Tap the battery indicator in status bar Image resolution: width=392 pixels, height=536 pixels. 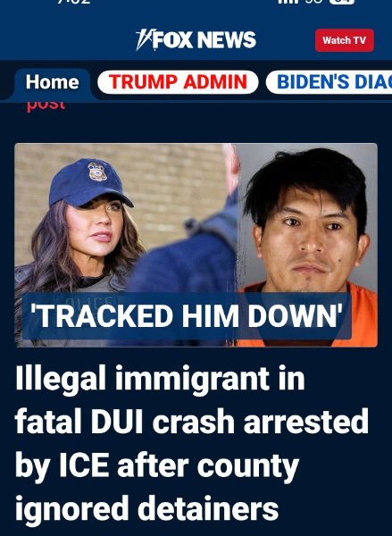point(341,2)
